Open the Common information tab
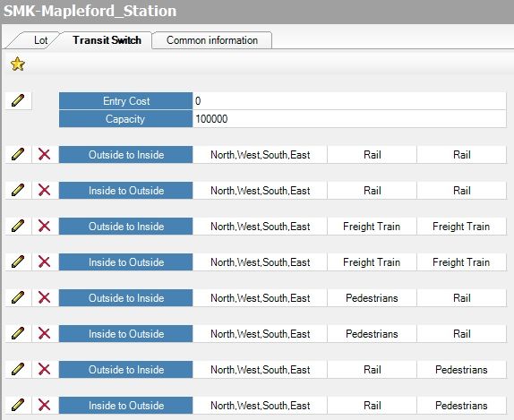The height and width of the screenshot is (420, 514). [x=212, y=40]
